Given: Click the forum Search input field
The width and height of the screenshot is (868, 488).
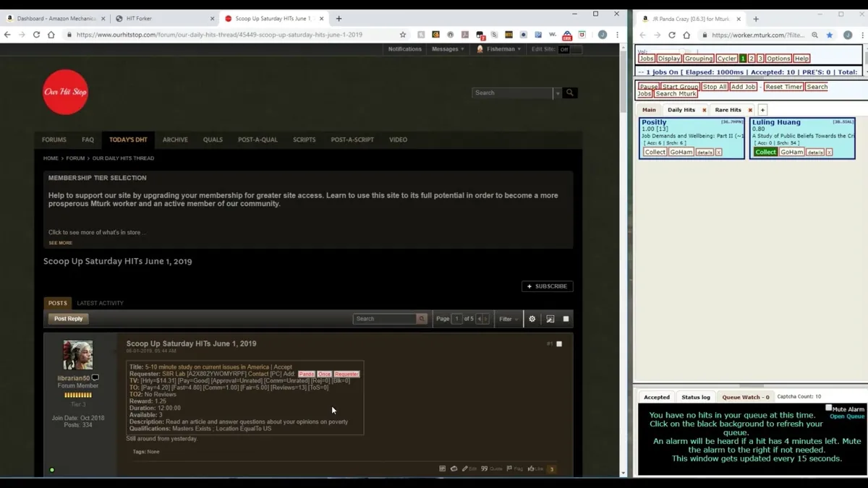Looking at the screenshot, I should [x=512, y=93].
